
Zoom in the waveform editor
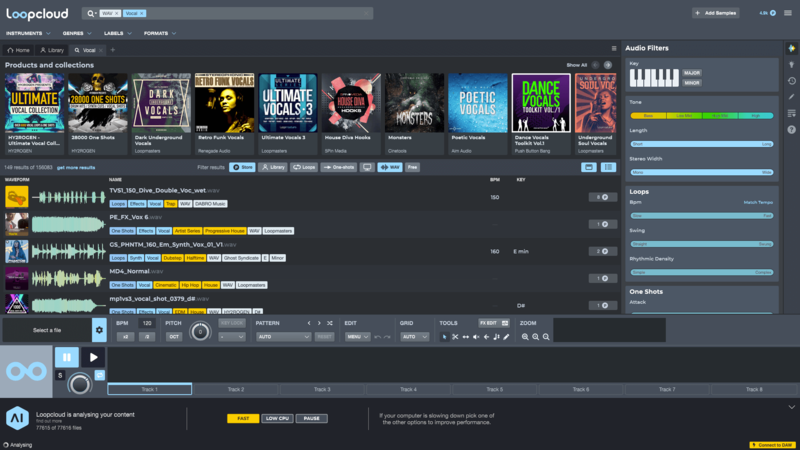pyautogui.click(x=535, y=337)
